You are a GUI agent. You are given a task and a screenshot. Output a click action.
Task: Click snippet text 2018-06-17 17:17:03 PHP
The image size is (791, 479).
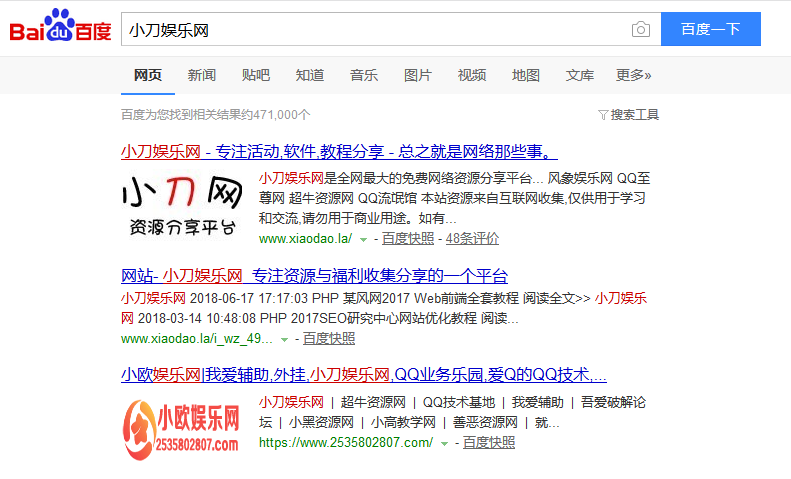click(264, 298)
